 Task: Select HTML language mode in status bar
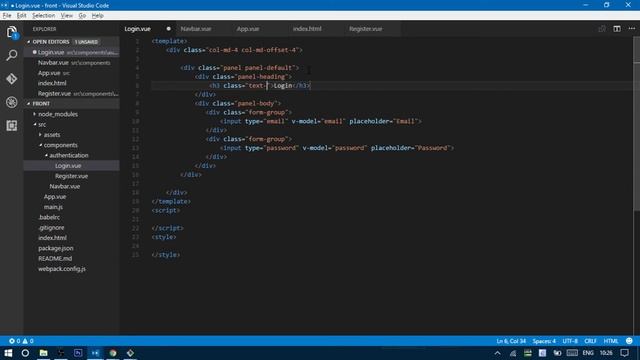611,341
